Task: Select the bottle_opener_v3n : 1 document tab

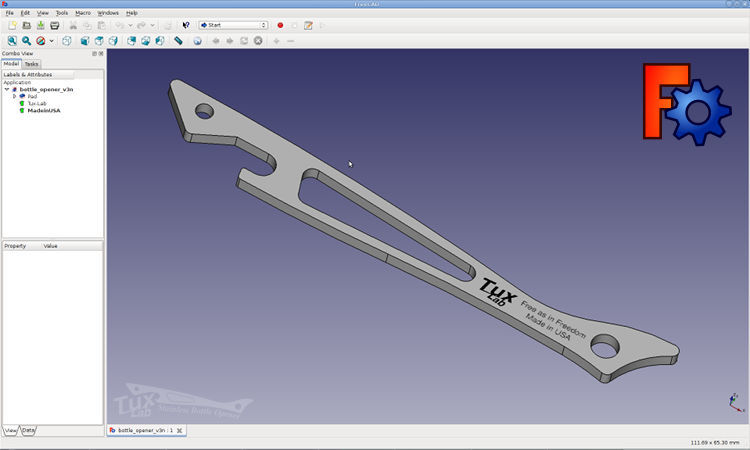Action: click(x=145, y=430)
